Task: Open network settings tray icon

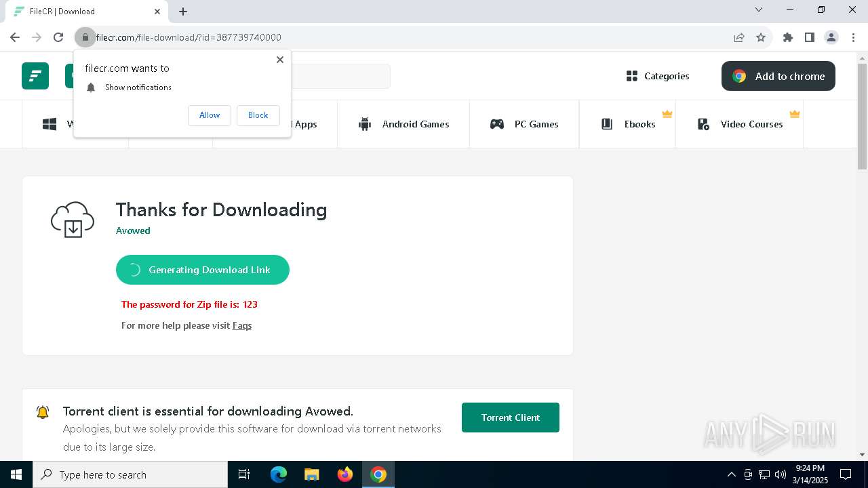Action: click(x=764, y=474)
